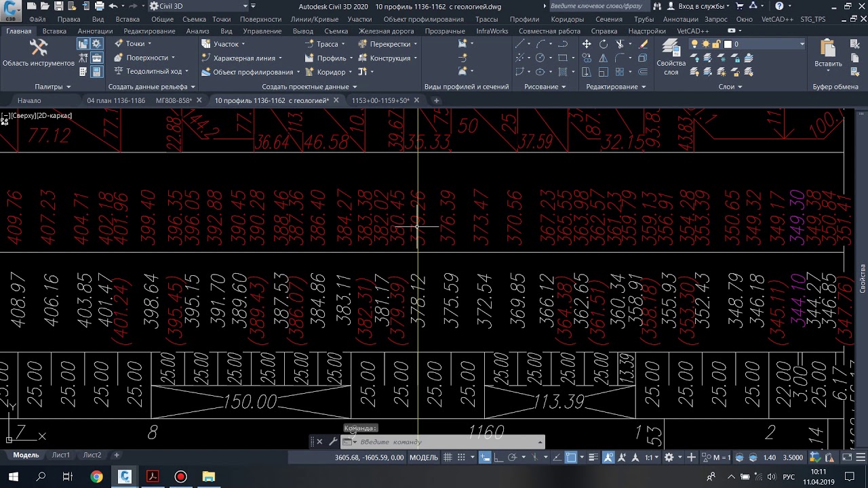Click the Copy icon in Буфер обмена panel
Screen dimensions: 868x488
pos(856,58)
